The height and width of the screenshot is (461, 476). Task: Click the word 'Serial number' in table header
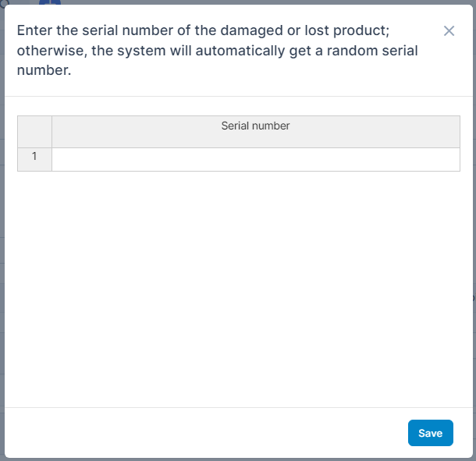click(x=255, y=126)
